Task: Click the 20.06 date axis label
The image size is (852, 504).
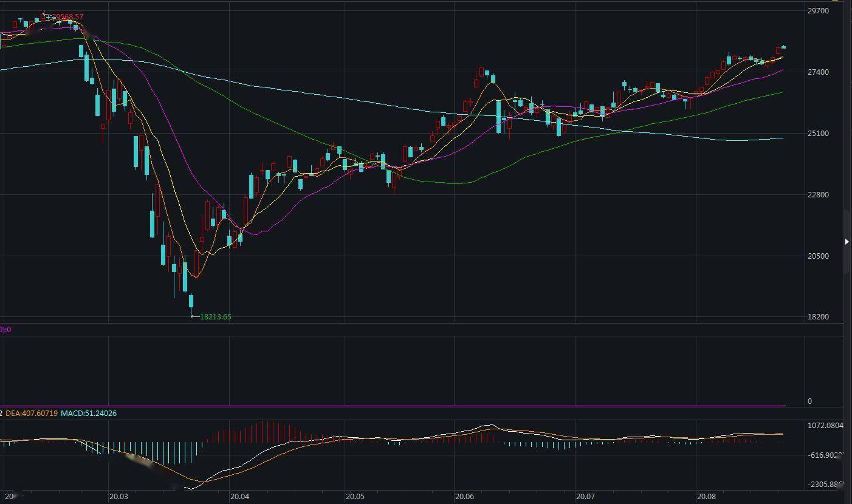Action: [465, 497]
